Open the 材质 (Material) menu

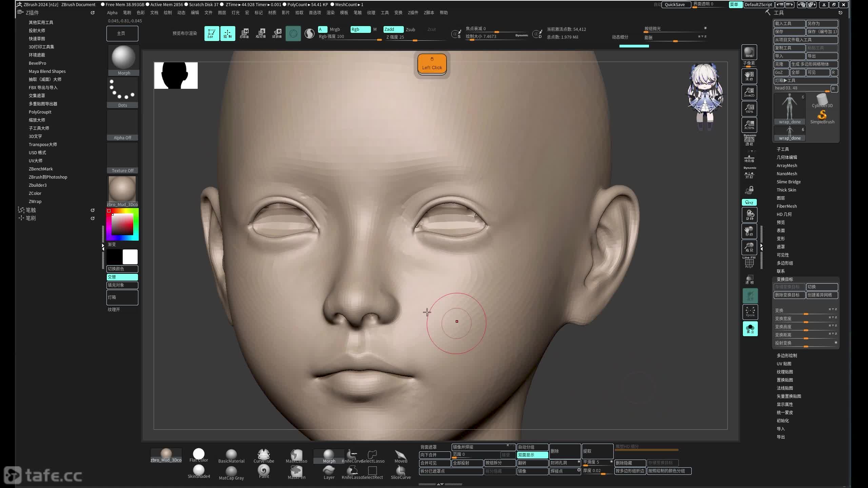(x=272, y=13)
